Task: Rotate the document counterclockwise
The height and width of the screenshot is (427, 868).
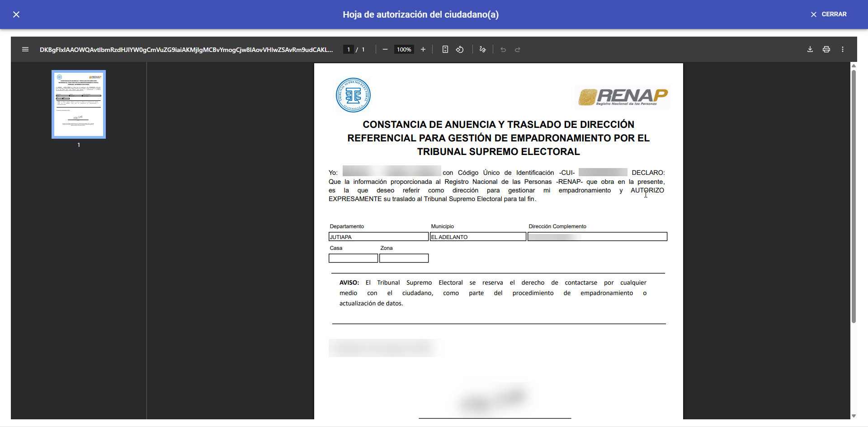Action: 460,49
